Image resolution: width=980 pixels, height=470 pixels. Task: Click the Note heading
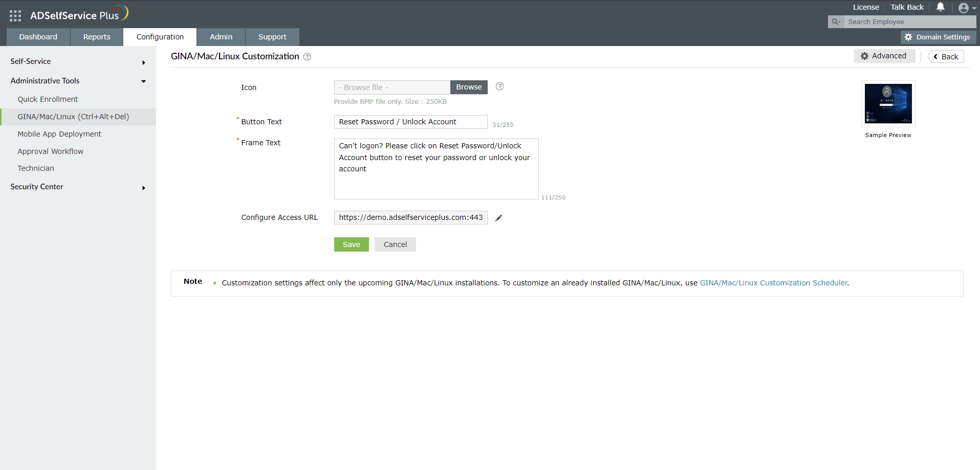pyautogui.click(x=193, y=281)
